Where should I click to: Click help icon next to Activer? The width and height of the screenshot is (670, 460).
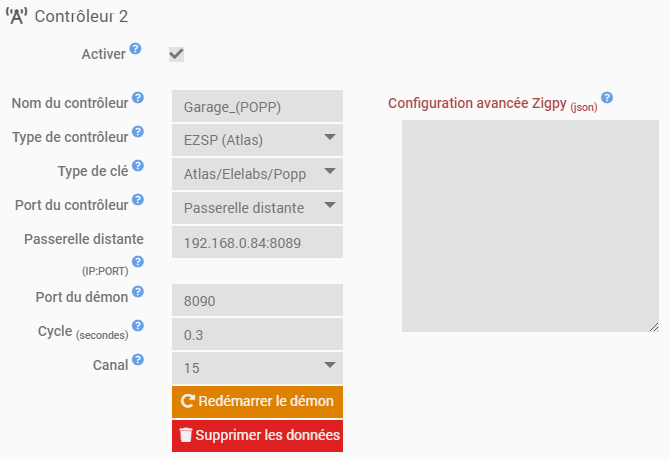click(x=135, y=48)
